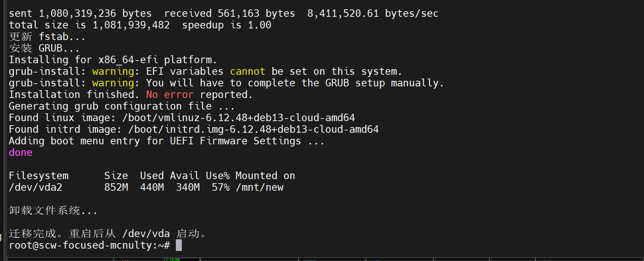Click the 852M size value
Screen dimensions: 644x261
coord(116,187)
